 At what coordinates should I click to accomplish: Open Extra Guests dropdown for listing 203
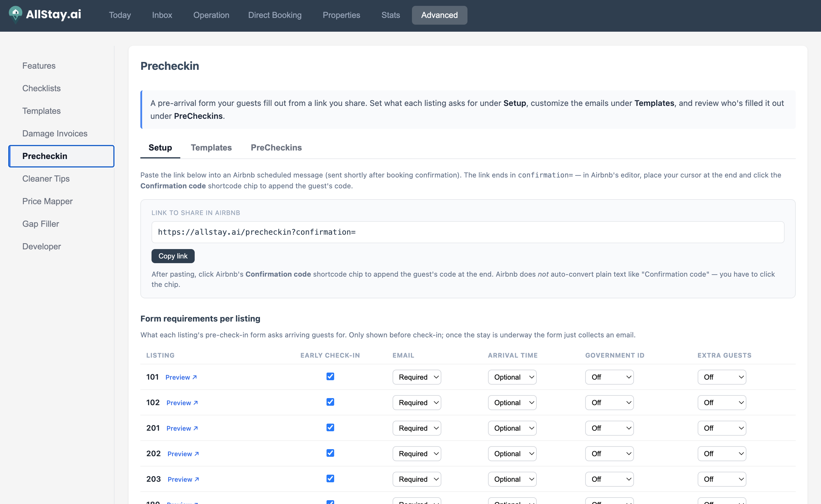(722, 479)
